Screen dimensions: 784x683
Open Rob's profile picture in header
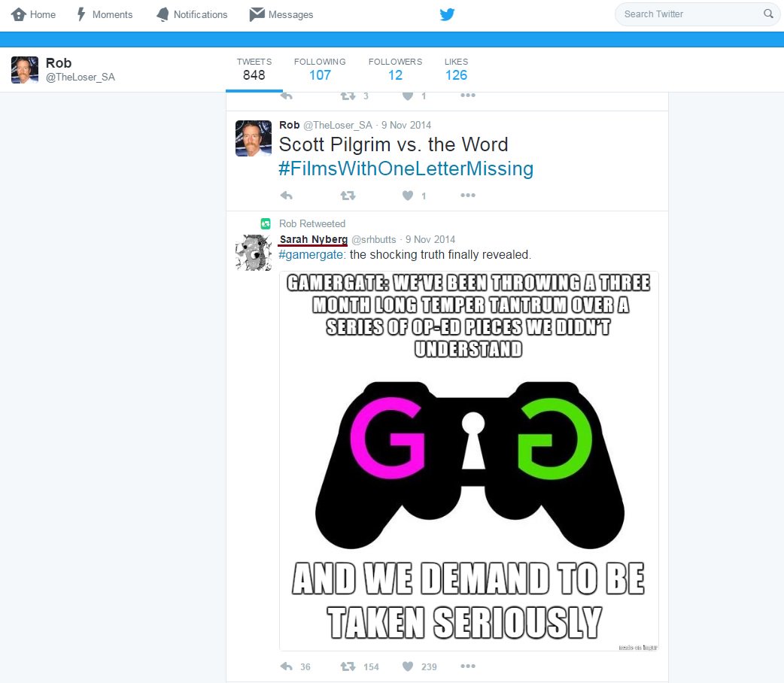[x=25, y=70]
